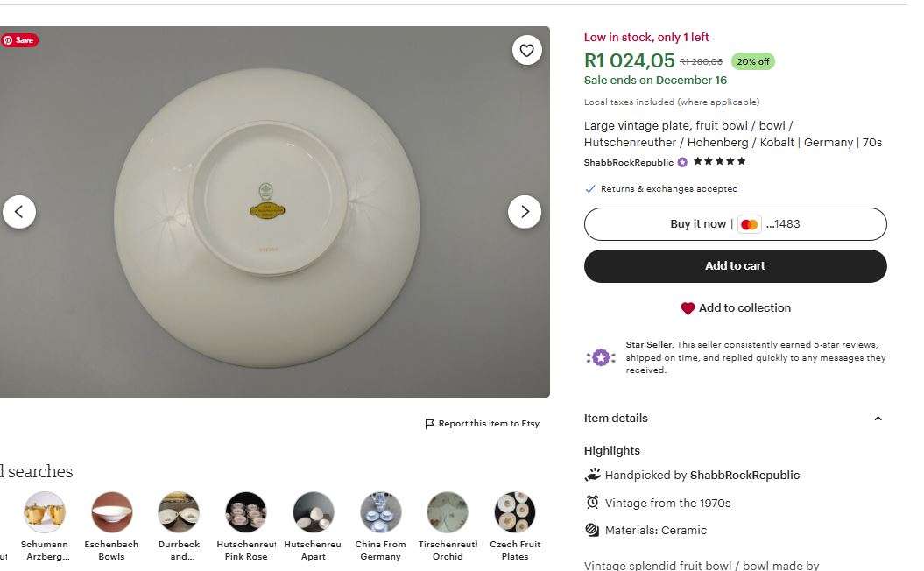This screenshot has width=924, height=571.
Task: Click the Star Seller badge icon
Action: point(601,357)
